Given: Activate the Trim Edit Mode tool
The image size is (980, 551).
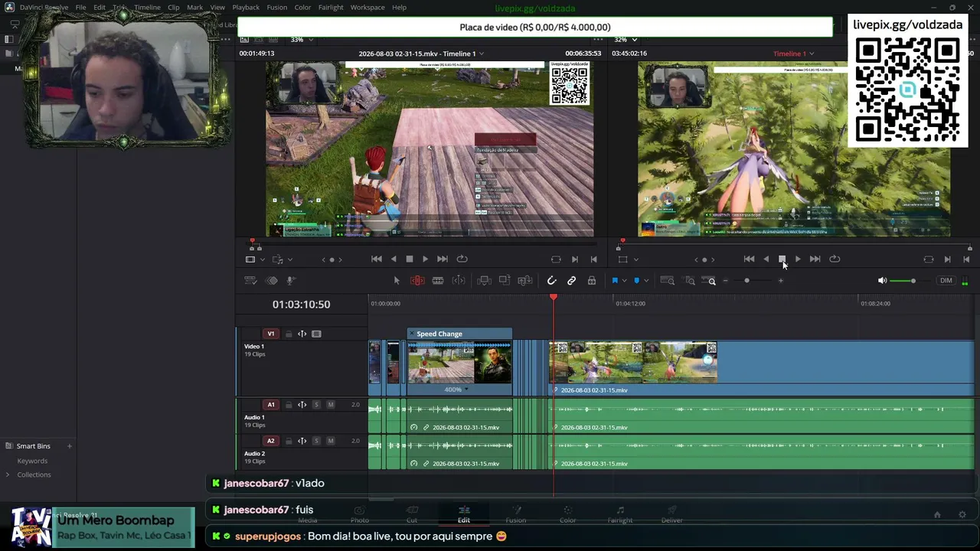Looking at the screenshot, I should [417, 281].
